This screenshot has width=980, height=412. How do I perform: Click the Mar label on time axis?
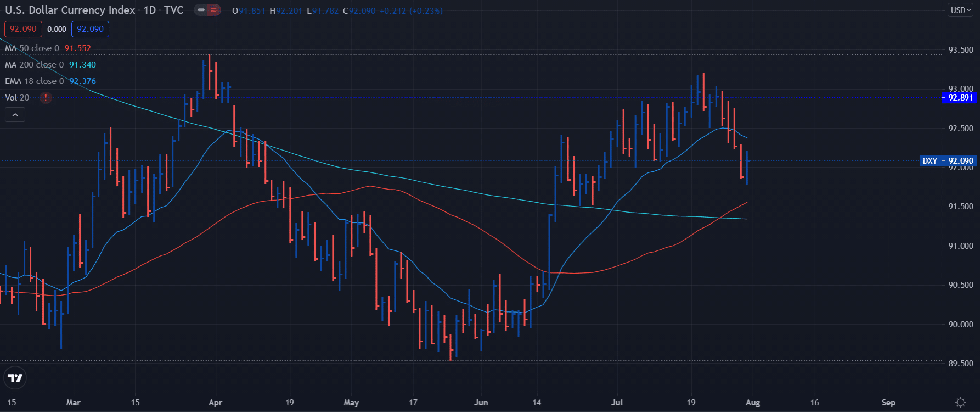point(73,403)
